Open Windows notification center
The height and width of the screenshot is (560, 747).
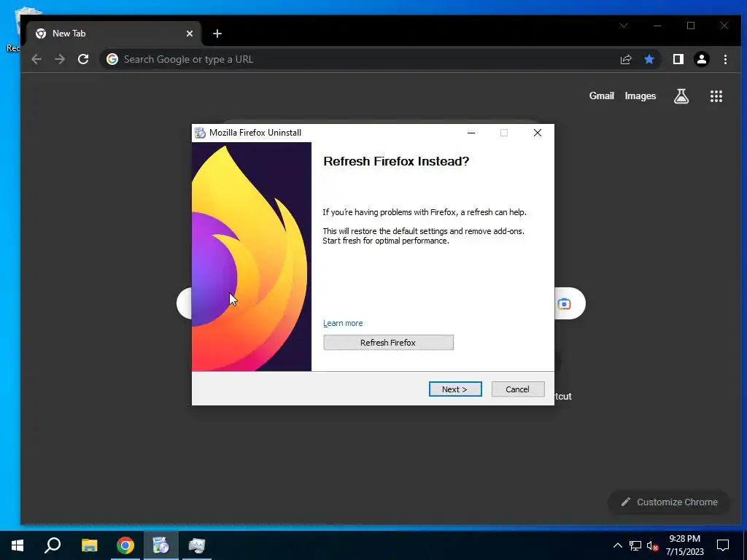click(723, 545)
